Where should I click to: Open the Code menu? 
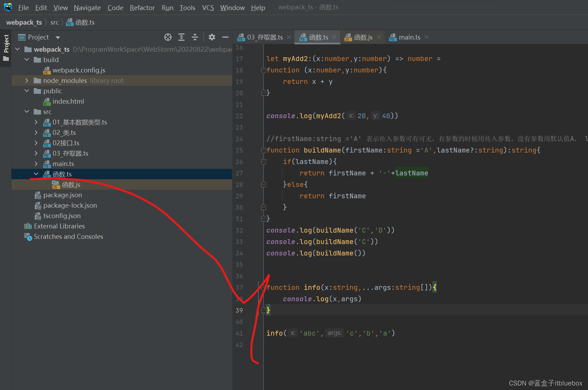tap(115, 8)
